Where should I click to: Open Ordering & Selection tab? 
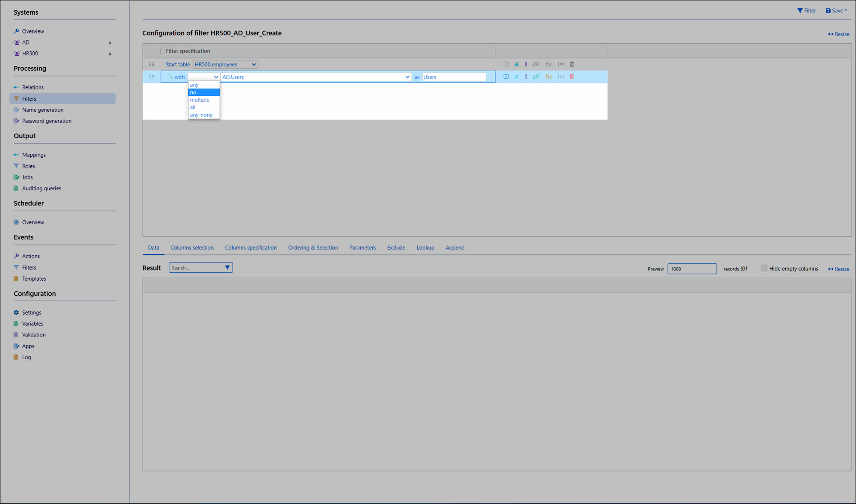[x=313, y=248]
